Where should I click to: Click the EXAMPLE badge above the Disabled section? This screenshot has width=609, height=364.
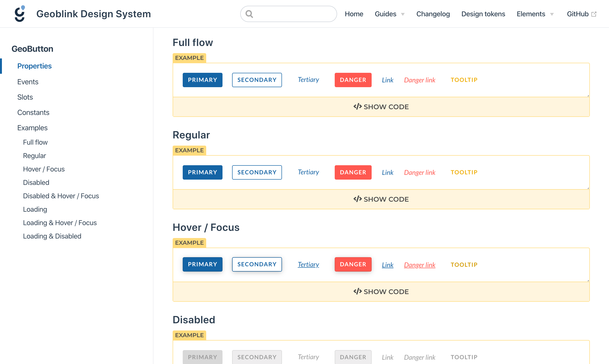tap(189, 335)
